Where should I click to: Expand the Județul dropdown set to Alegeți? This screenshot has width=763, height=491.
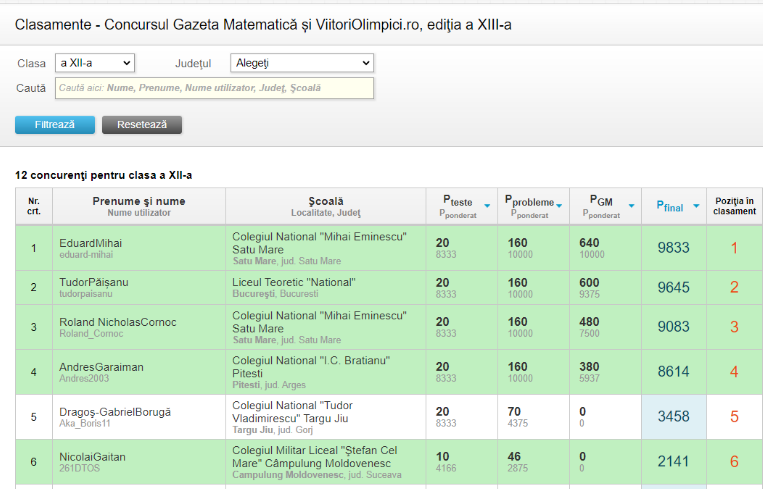[301, 63]
